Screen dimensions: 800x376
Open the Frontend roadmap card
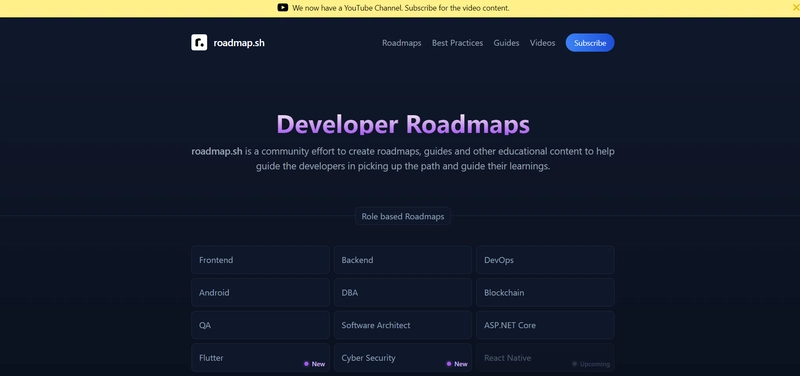pos(260,260)
